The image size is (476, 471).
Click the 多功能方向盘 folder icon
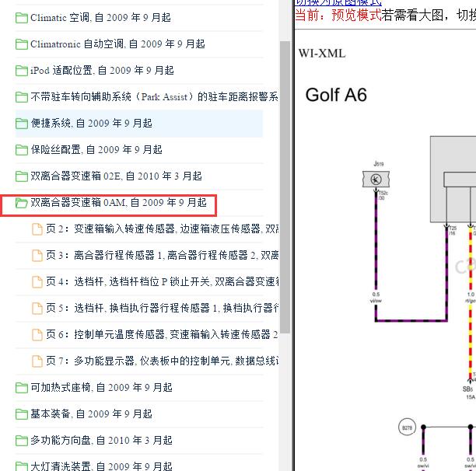coord(21,441)
